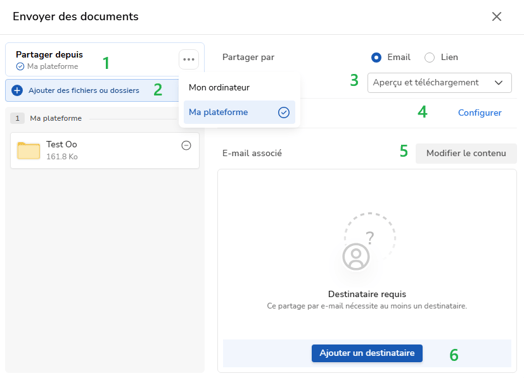The height and width of the screenshot is (378, 524).
Task: Click the Modifier le contenu button
Action: click(466, 153)
